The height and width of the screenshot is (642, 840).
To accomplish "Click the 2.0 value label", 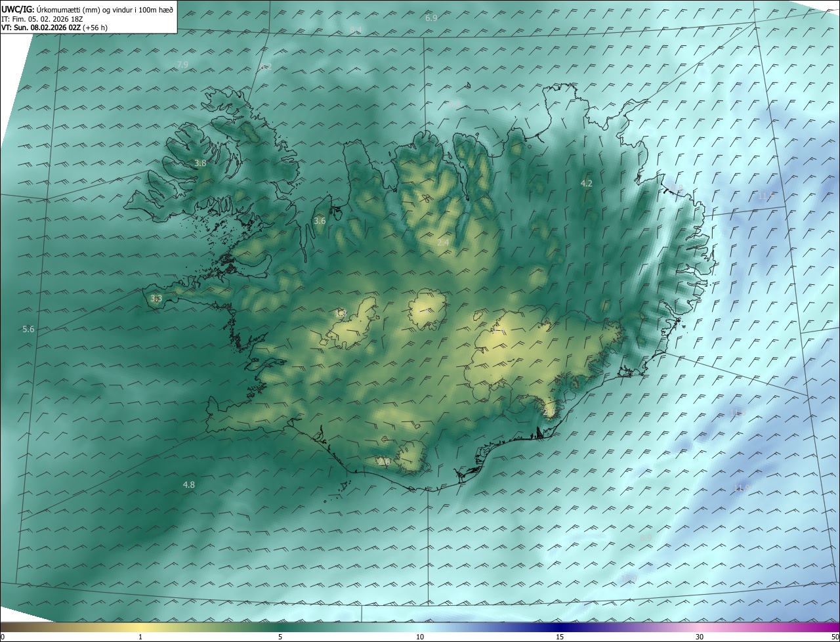I will click(x=549, y=412).
